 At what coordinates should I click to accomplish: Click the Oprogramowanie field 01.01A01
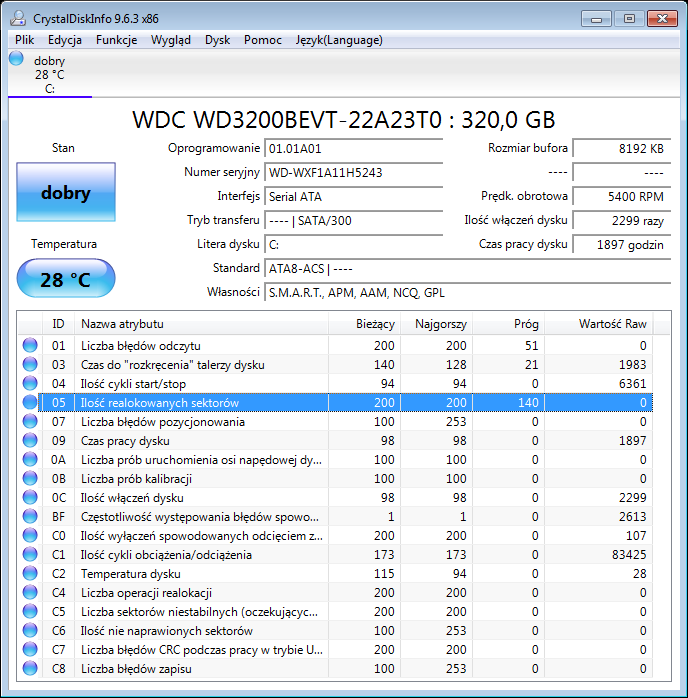[x=354, y=149]
